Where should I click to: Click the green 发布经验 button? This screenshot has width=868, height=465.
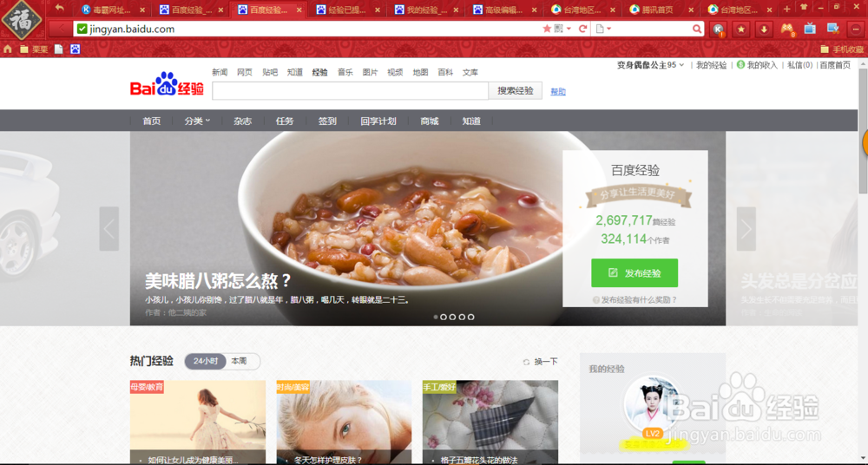point(635,273)
